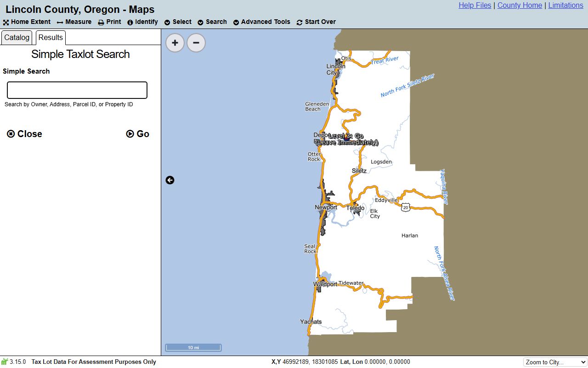The image size is (588, 368).
Task: Click the Lat, Lon readout
Action: coord(375,362)
